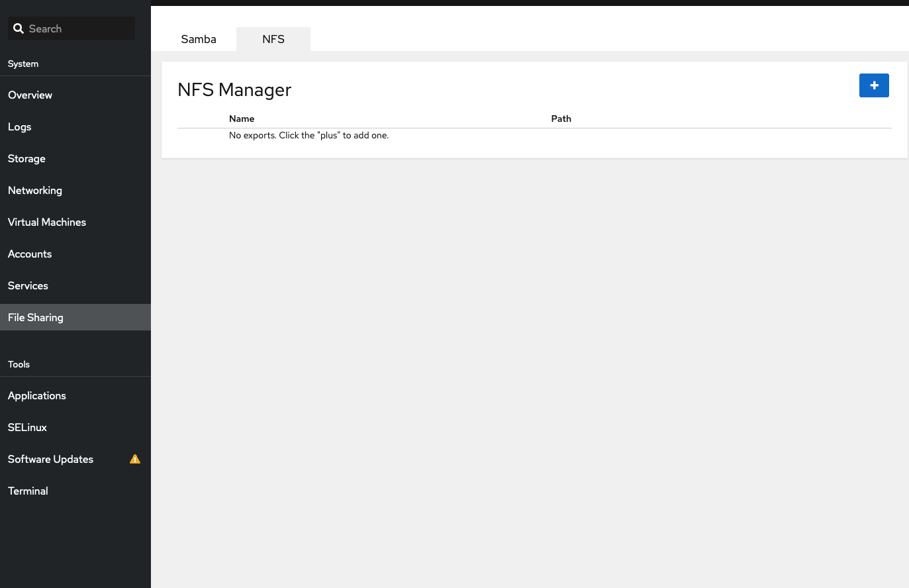Switch to the Samba tab
This screenshot has width=909, height=588.
coord(199,39)
